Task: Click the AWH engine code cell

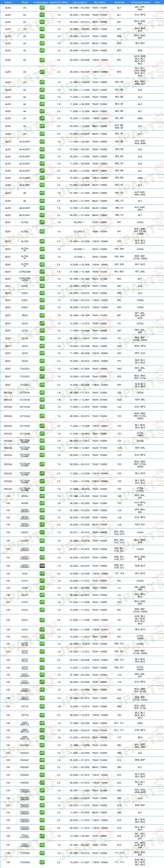Action: [140, 723]
